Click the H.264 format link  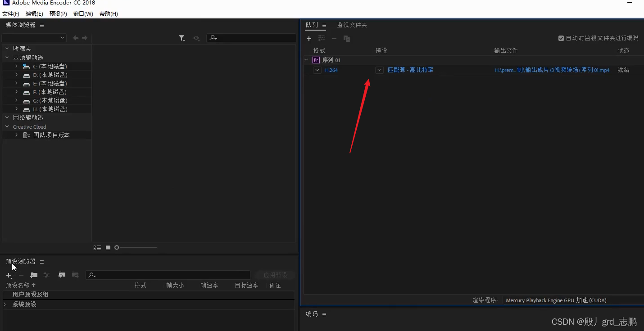coord(331,70)
